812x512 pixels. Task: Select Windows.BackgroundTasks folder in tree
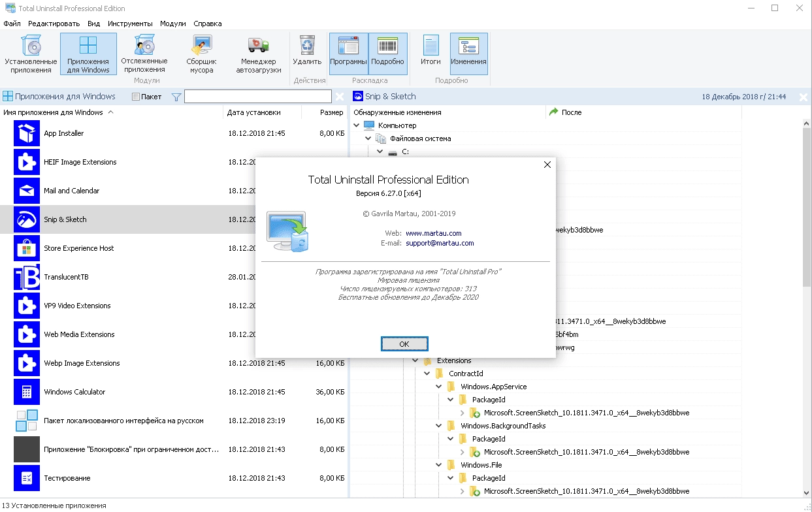coord(503,426)
